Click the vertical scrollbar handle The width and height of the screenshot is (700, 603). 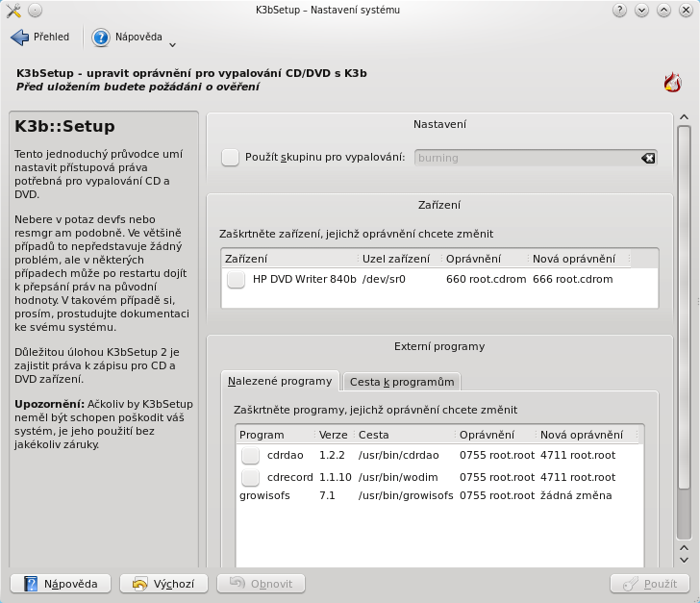(684, 308)
